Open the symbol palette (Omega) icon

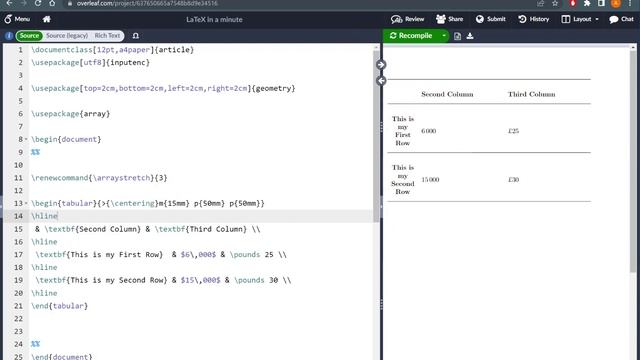[136, 36]
